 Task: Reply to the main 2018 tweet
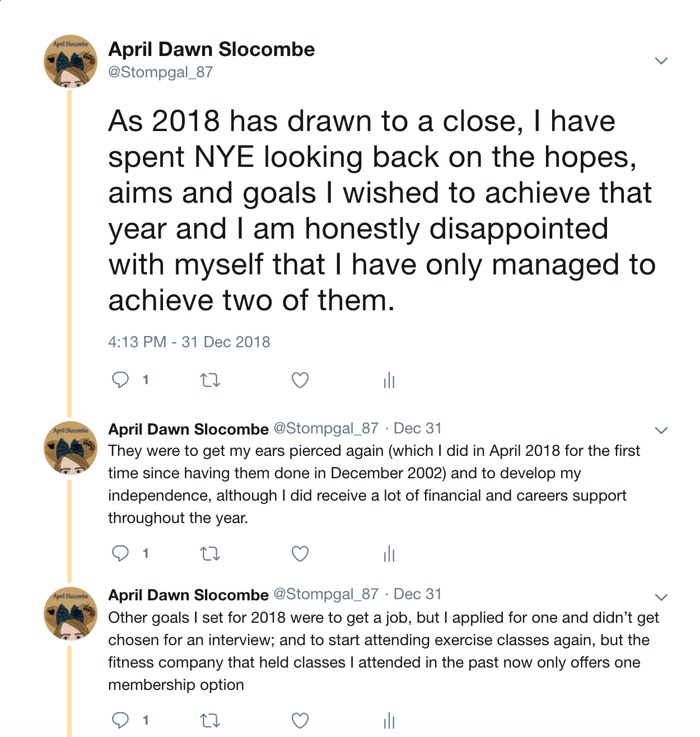tap(120, 380)
